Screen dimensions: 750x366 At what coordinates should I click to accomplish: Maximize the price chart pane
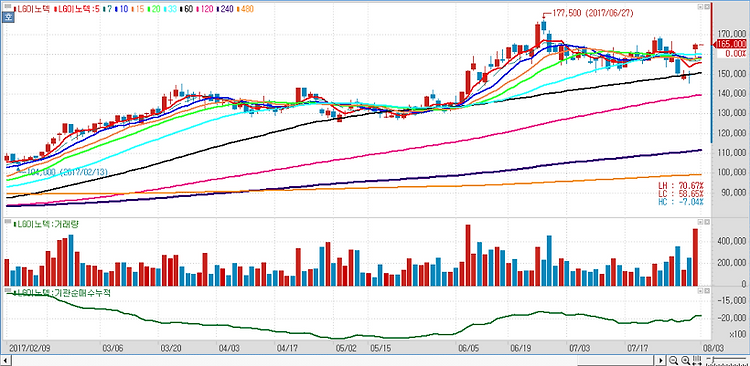click(x=706, y=7)
